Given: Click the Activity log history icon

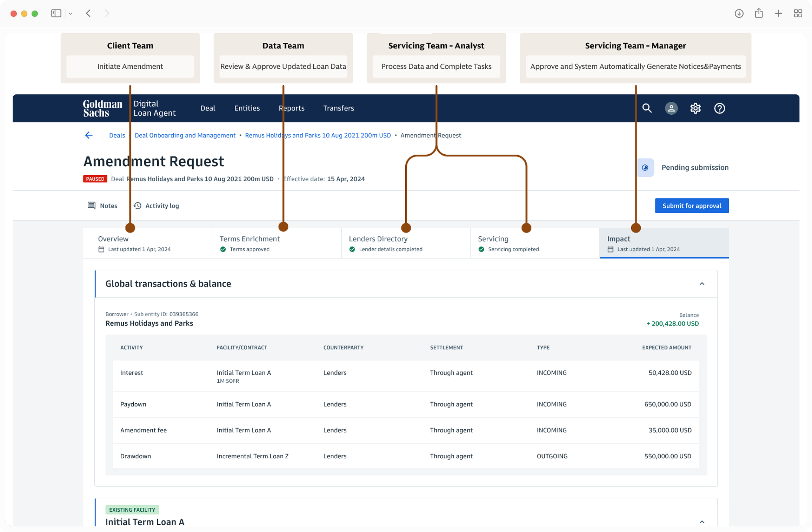Looking at the screenshot, I should pyautogui.click(x=138, y=206).
